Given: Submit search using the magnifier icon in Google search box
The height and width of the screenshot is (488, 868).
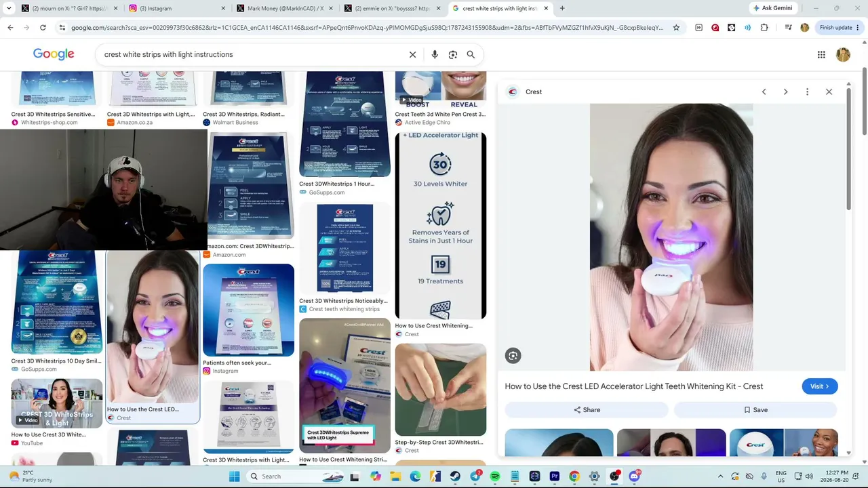Looking at the screenshot, I should click(471, 54).
